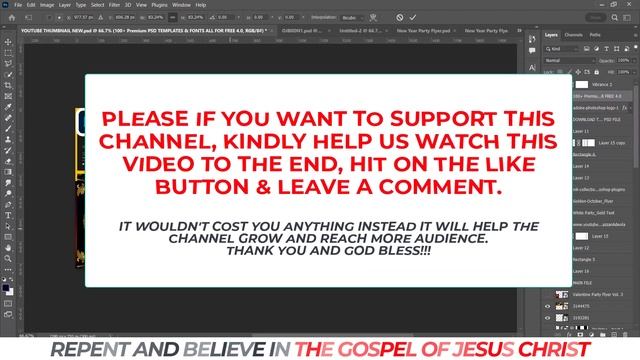Open the search magnifier in options bar
This screenshot has width=640, height=360.
[x=615, y=18]
